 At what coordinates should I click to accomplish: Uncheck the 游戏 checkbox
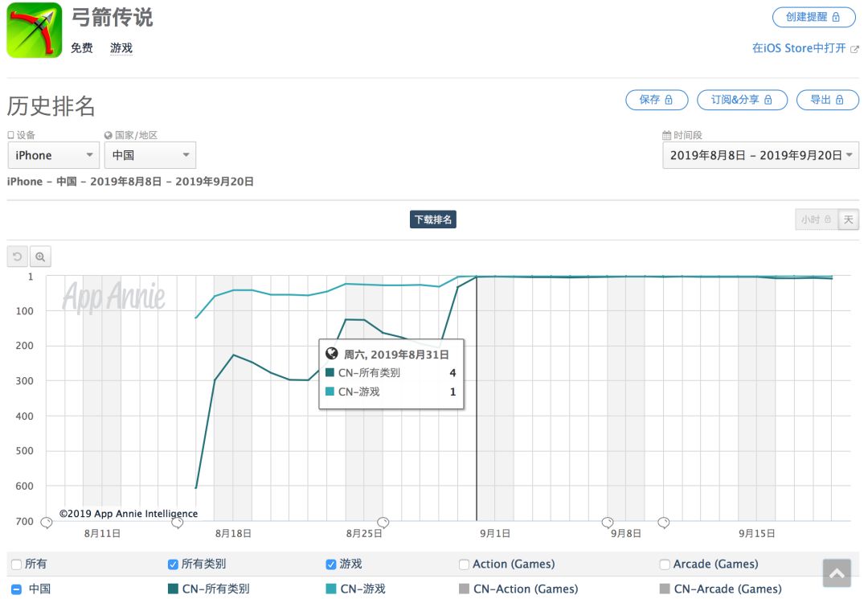(331, 564)
